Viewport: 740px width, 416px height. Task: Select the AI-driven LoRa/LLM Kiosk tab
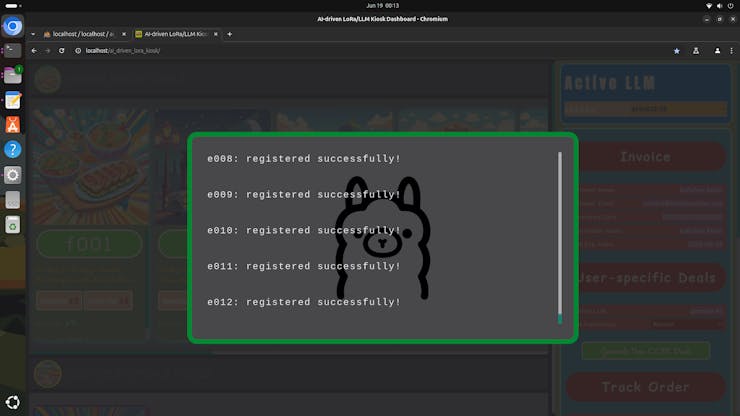(x=176, y=34)
